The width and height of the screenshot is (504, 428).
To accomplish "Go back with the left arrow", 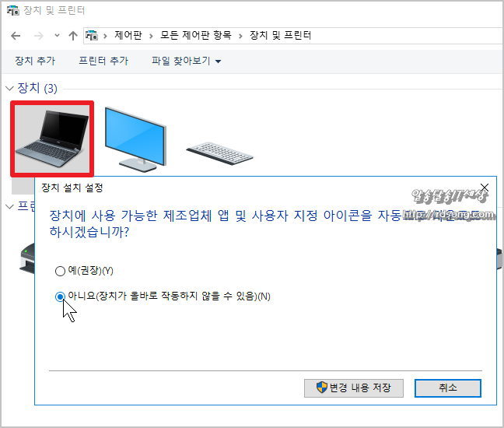I will coord(16,36).
